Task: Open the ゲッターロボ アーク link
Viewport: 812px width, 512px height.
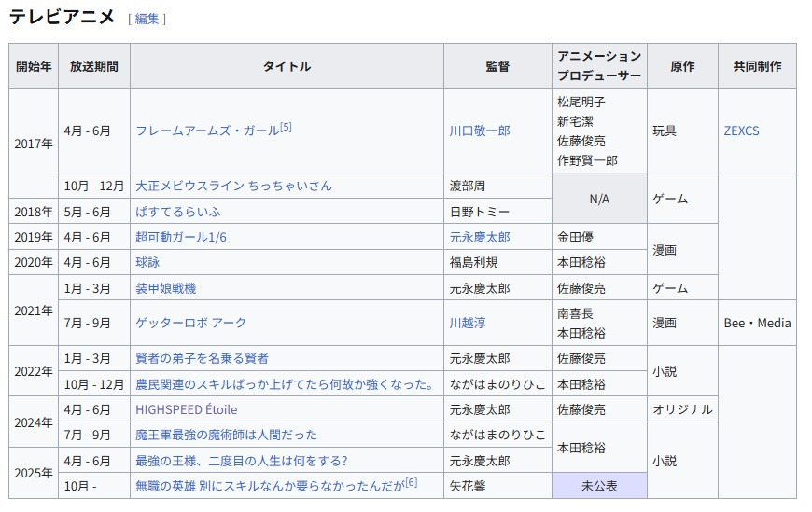Action: 191,323
